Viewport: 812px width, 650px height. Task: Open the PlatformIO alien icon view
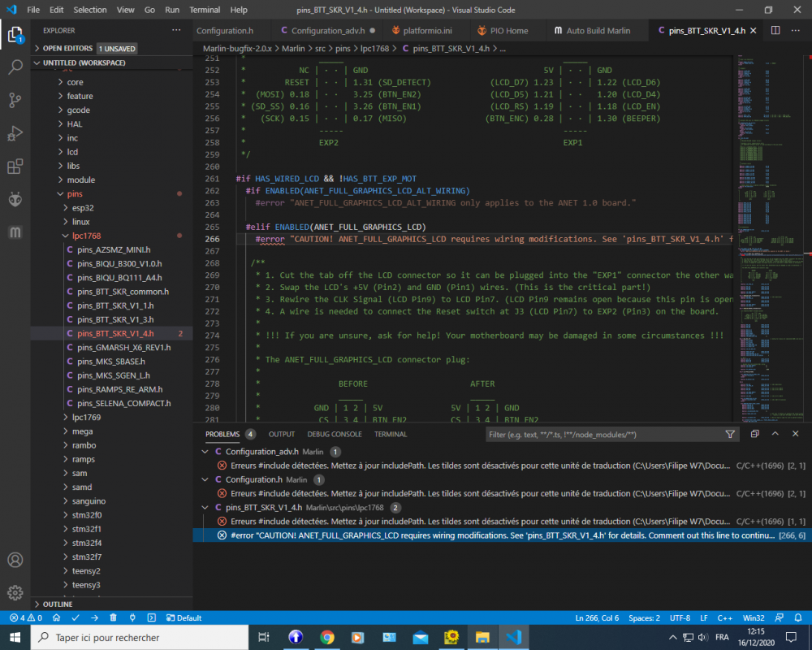(x=15, y=200)
